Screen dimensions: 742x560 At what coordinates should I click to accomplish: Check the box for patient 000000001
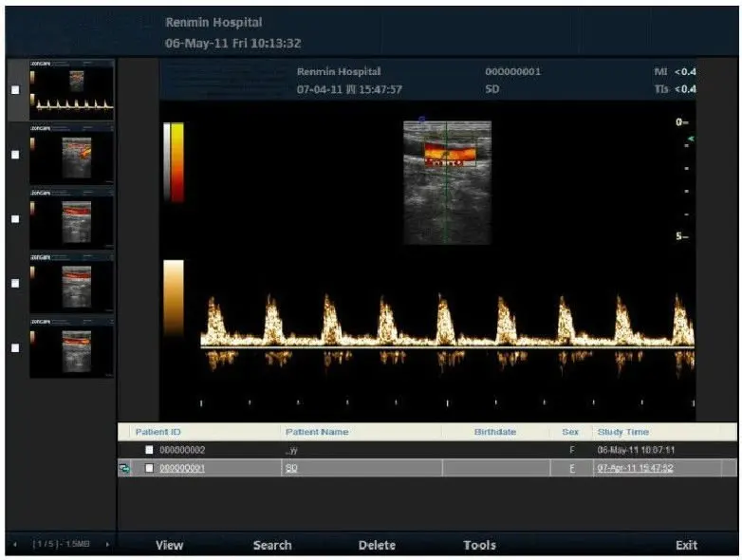point(149,468)
